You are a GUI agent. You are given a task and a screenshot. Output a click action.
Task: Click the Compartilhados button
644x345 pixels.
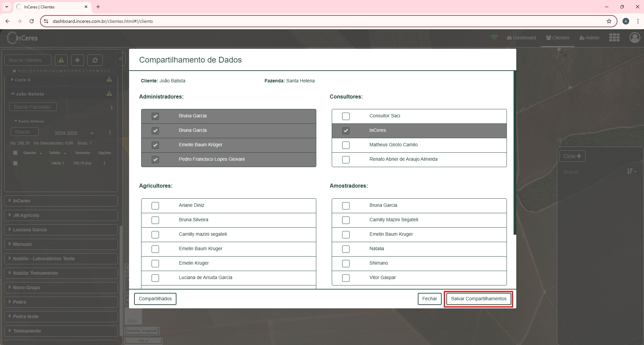(155, 299)
